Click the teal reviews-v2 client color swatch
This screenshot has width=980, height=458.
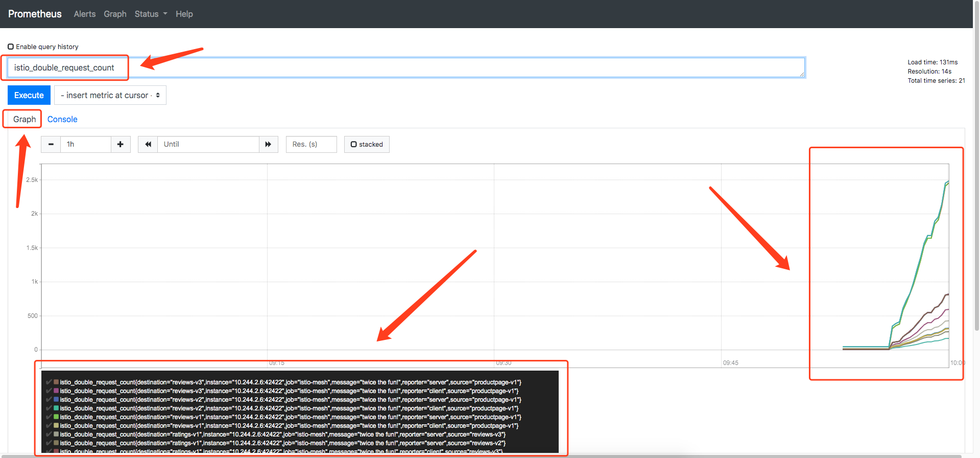56,408
